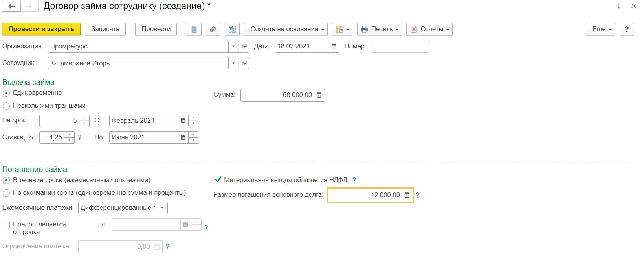Select the Несколькими траншами radio option
Screen dimensions: 644x257
[x=6, y=106]
